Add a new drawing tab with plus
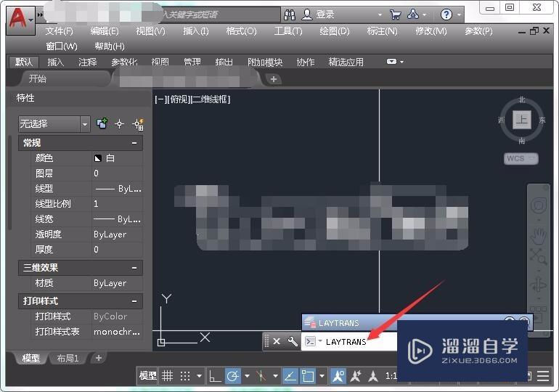559x392 pixels. [x=274, y=79]
